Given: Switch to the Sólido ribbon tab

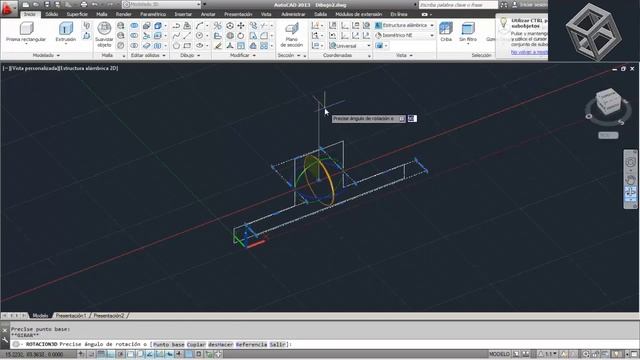Looking at the screenshot, I should tap(51, 14).
